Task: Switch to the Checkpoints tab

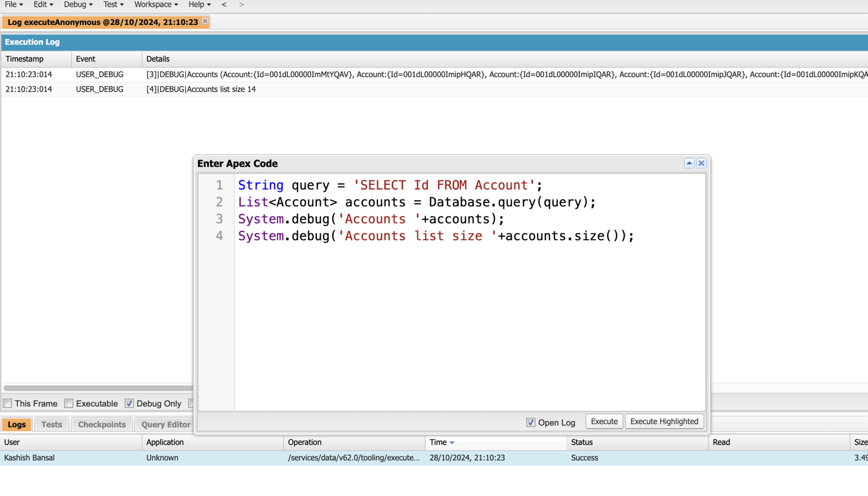Action: click(x=102, y=424)
